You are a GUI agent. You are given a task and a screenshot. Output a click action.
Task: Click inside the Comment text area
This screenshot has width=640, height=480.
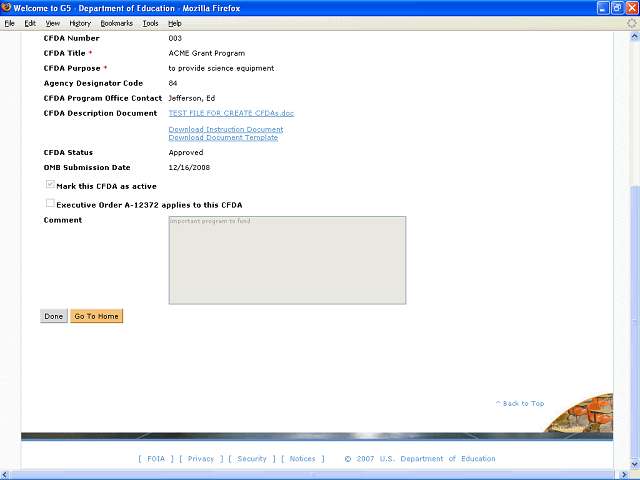[x=287, y=260]
